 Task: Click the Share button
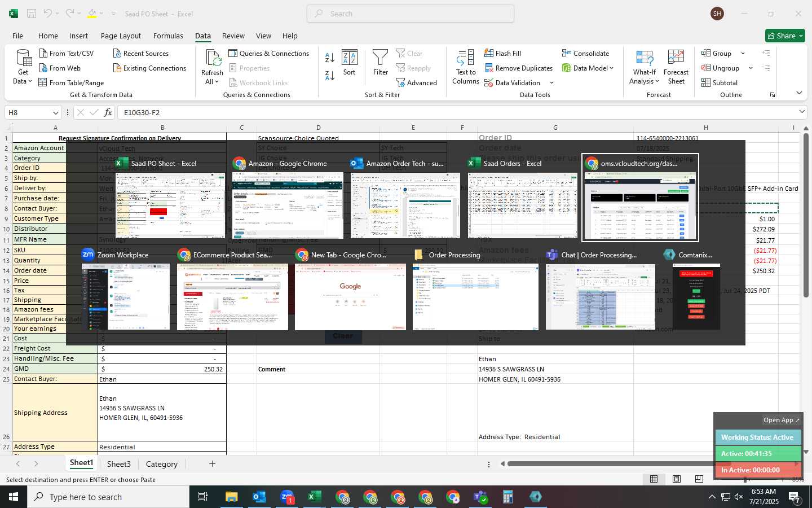(x=785, y=36)
